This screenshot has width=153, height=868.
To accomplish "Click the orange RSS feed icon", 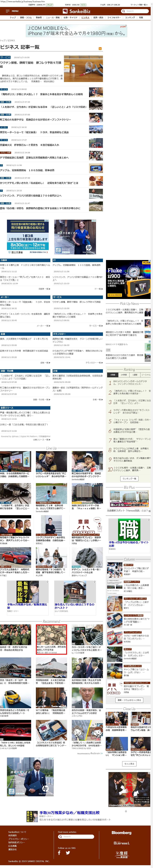I will (100, 49).
